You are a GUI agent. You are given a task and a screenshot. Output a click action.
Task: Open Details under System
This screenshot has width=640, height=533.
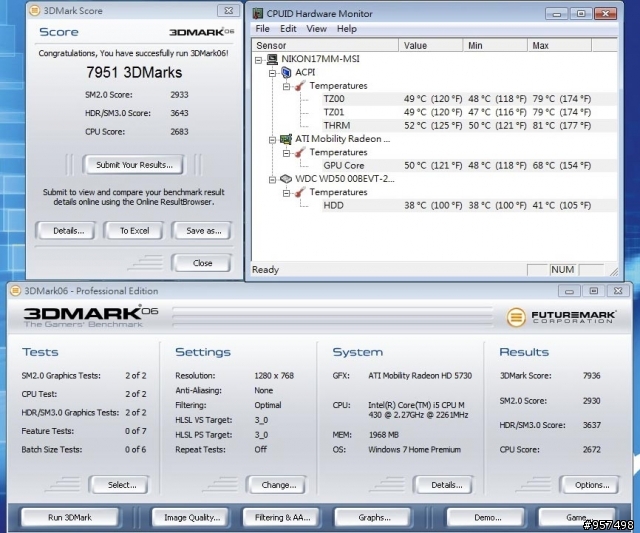pyautogui.click(x=444, y=485)
